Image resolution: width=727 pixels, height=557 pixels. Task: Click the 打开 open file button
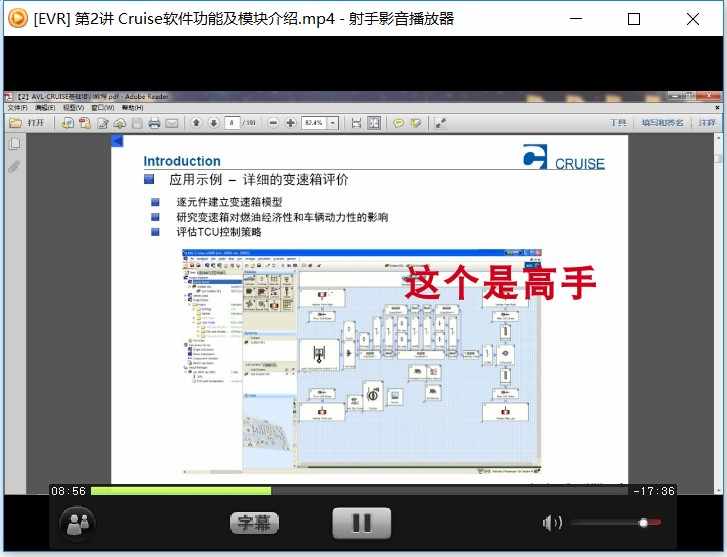point(27,123)
